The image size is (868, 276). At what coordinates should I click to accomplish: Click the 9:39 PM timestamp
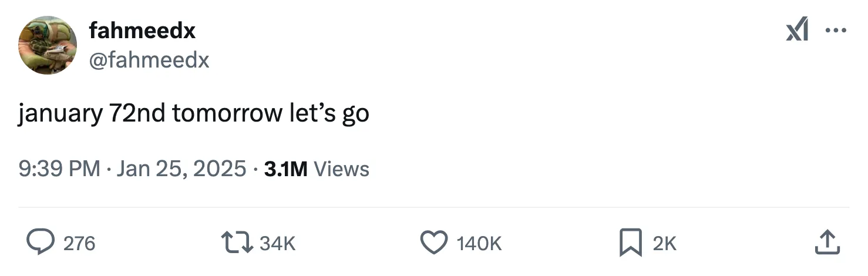point(59,169)
